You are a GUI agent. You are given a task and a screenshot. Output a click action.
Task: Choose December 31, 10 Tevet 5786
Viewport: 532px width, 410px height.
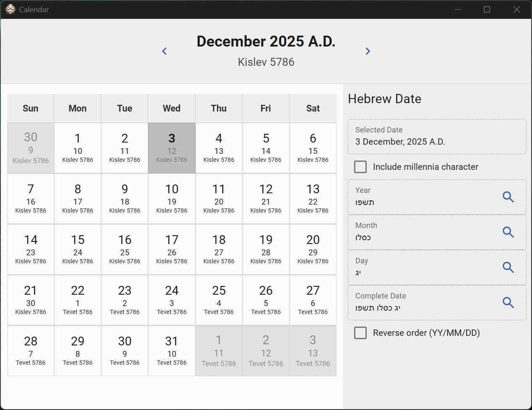click(172, 350)
